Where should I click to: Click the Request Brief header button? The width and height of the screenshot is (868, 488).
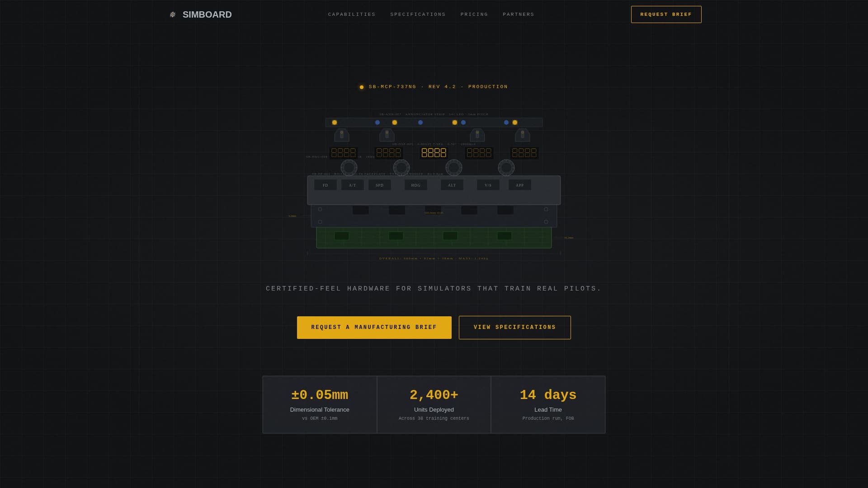666,14
